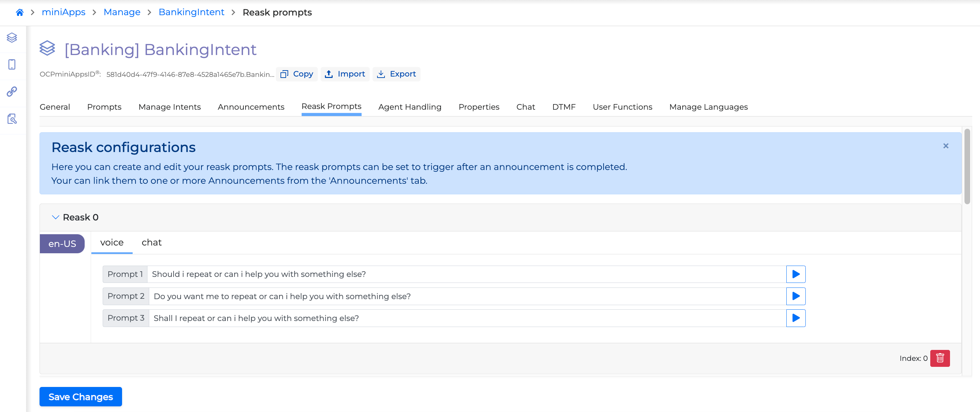This screenshot has width=980, height=412.
Task: Navigate to miniApps breadcrumb
Action: (x=63, y=13)
